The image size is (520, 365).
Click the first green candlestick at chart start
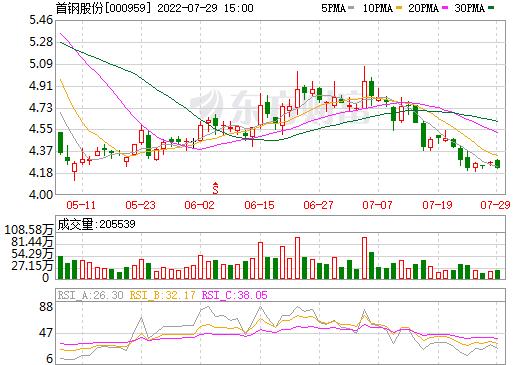click(60, 143)
